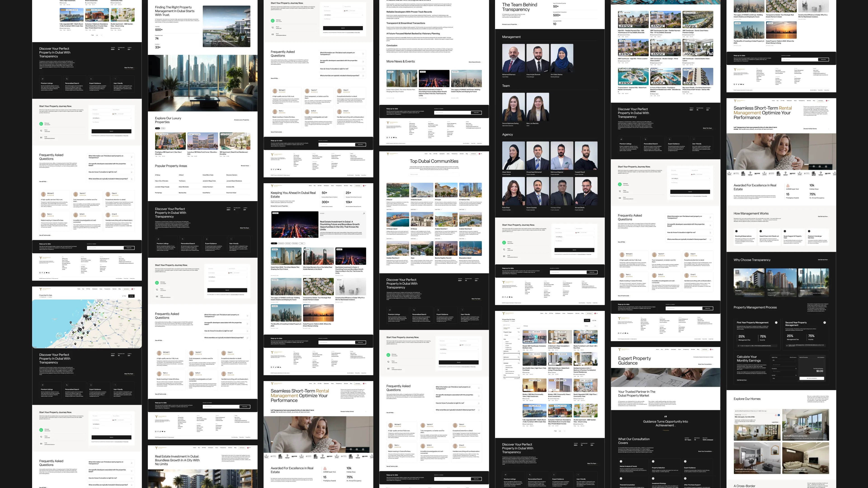Switch to the Off-plan tab under Explore Our Luxury Properties
Viewport: 868px width, 488px height.
click(163, 128)
